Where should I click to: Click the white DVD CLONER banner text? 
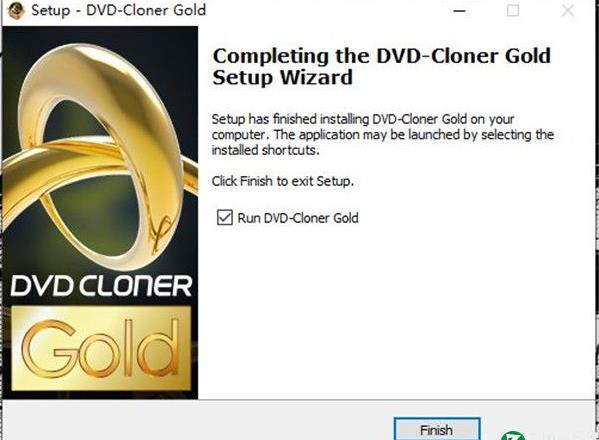tap(101, 286)
